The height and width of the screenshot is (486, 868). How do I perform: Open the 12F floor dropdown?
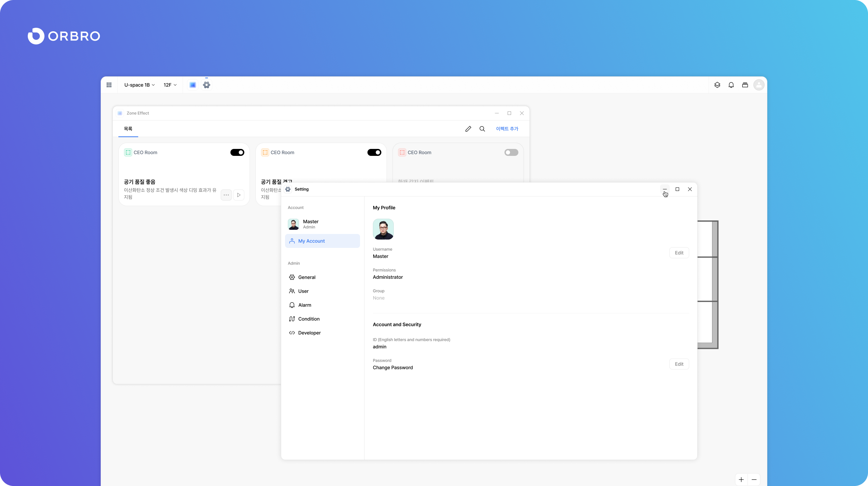(x=170, y=85)
